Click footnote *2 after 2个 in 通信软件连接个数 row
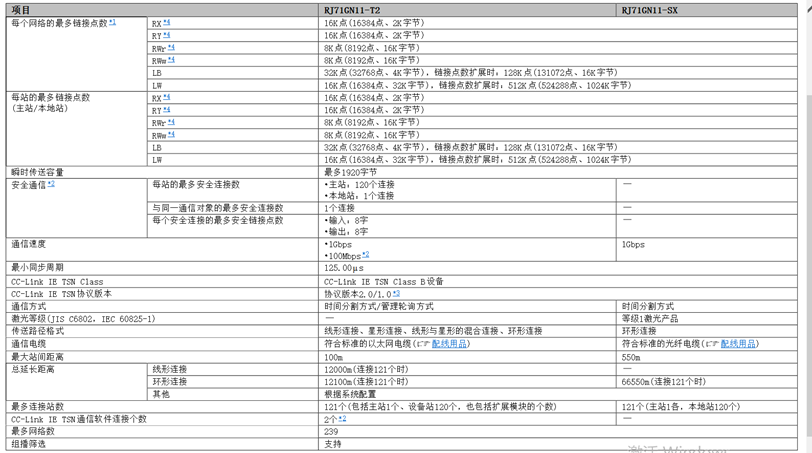The height and width of the screenshot is (453, 812). pyautogui.click(x=341, y=418)
